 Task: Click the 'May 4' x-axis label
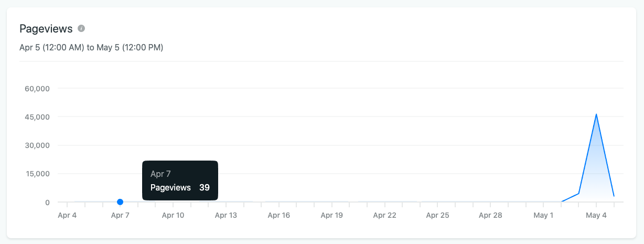coord(596,215)
